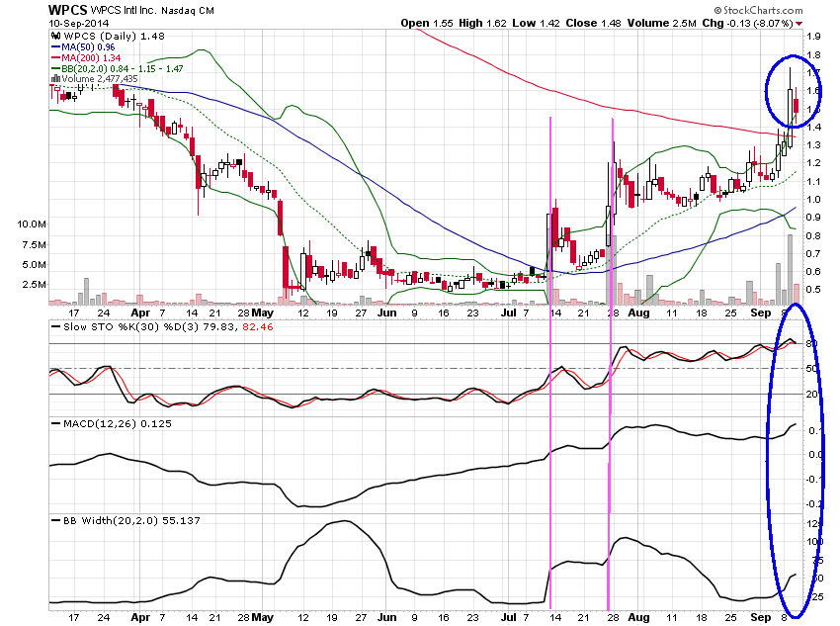
Task: Click the 7.5M volume axis label
Action: (35, 245)
